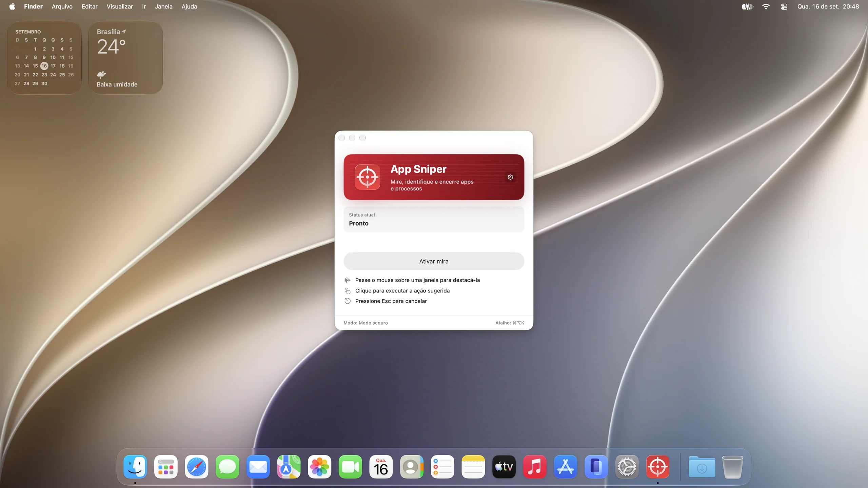The width and height of the screenshot is (868, 488).
Task: Click the SETEMBRO calendar widget header
Action: click(28, 32)
